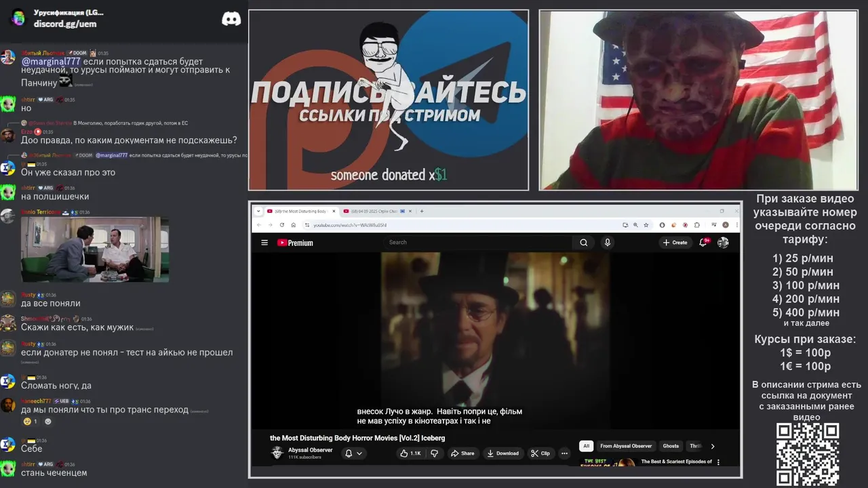Viewport: 868px width, 488px height.
Task: Open the movie scene image in Discord chat
Action: [x=95, y=249]
